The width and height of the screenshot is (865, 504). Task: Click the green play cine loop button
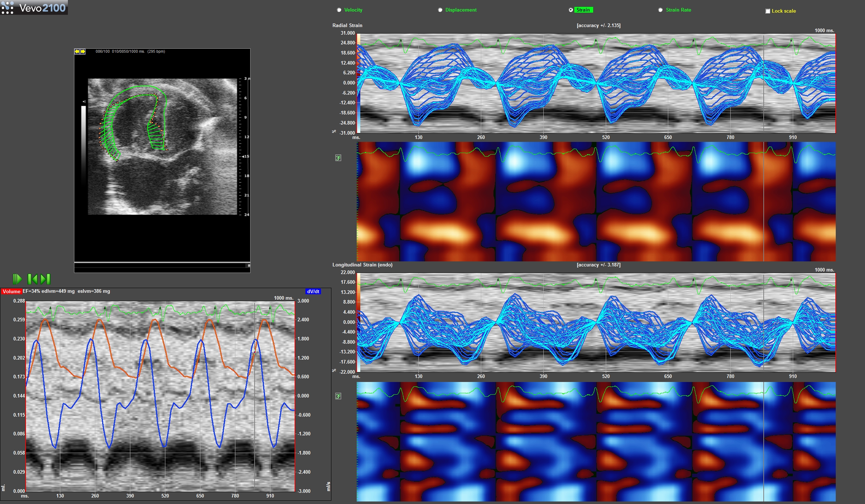click(17, 279)
